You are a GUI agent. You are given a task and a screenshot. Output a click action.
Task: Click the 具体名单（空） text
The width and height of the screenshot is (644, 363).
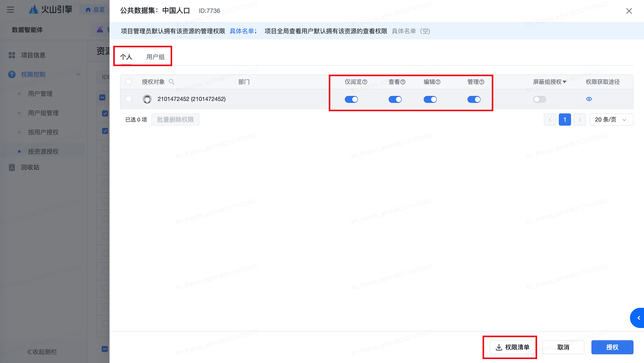pos(411,31)
